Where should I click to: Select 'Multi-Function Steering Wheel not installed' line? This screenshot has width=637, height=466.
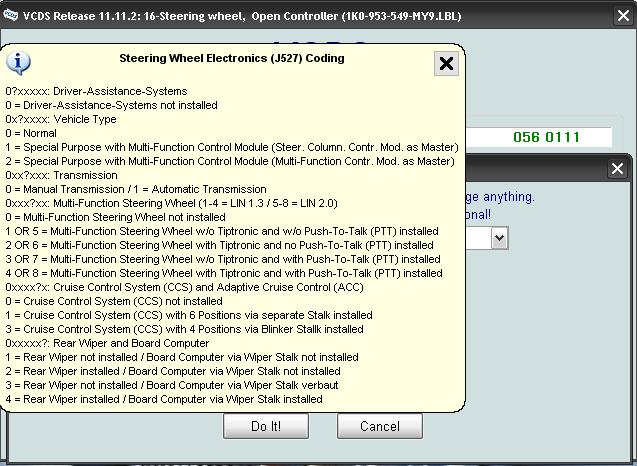(115, 217)
